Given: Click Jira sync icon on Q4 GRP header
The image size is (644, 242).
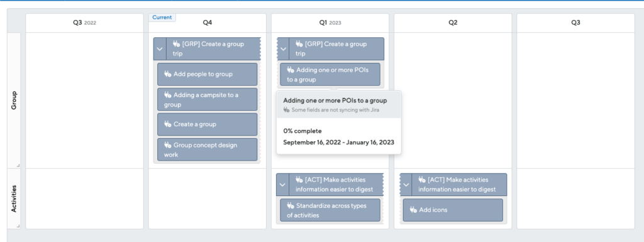Looking at the screenshot, I should (x=176, y=43).
